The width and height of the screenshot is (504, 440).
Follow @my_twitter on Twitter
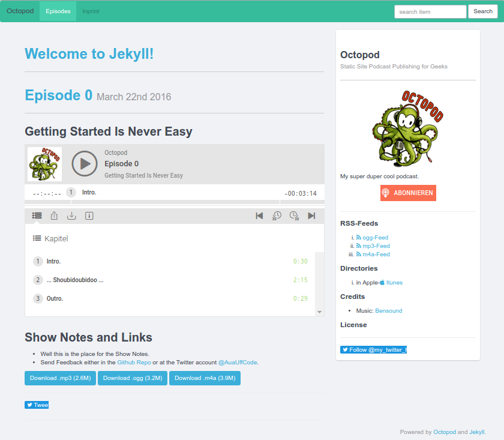pyautogui.click(x=373, y=349)
